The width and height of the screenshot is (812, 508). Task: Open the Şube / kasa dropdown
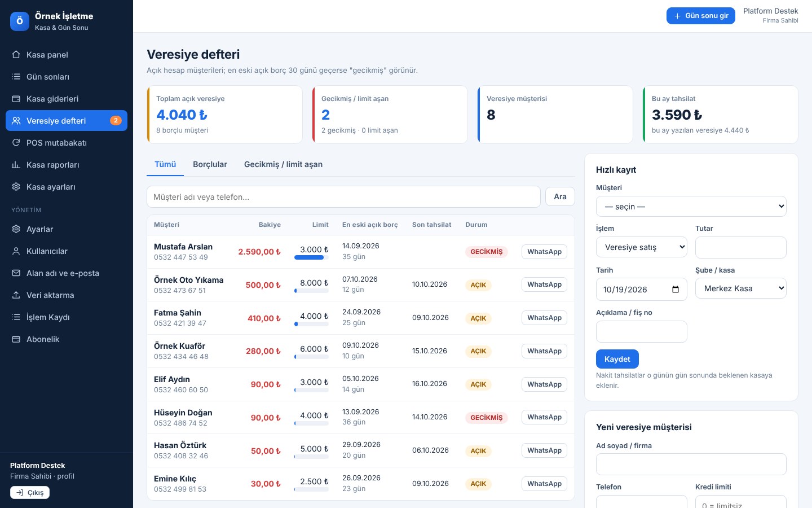coord(740,288)
